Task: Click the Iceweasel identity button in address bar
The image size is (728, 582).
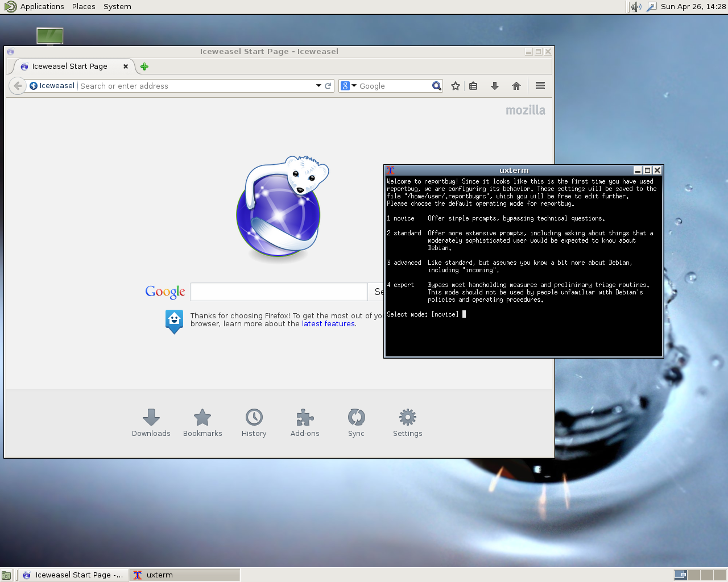Action: point(52,86)
